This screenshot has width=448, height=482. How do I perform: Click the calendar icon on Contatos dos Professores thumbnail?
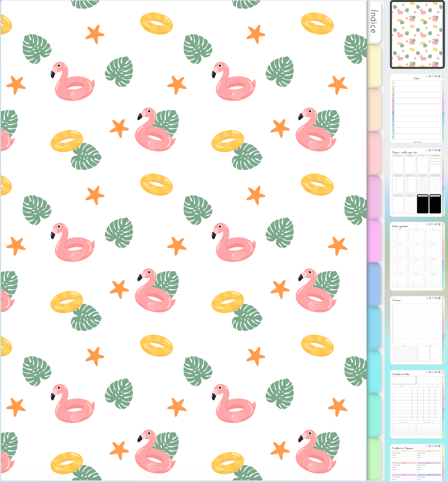(x=436, y=446)
